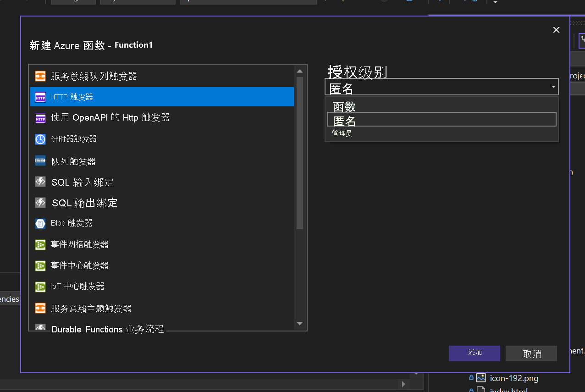Click the image file icon beside icon-192.png

480,378
